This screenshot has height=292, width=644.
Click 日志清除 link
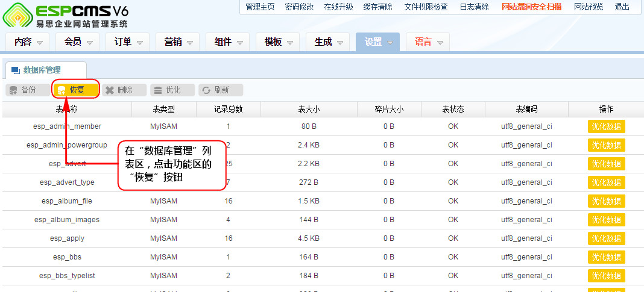[475, 7]
